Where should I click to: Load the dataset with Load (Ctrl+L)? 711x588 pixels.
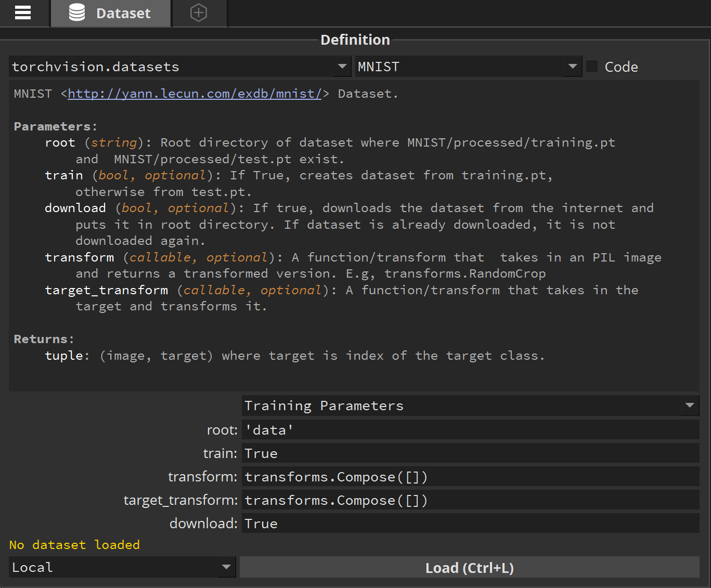[x=469, y=568]
